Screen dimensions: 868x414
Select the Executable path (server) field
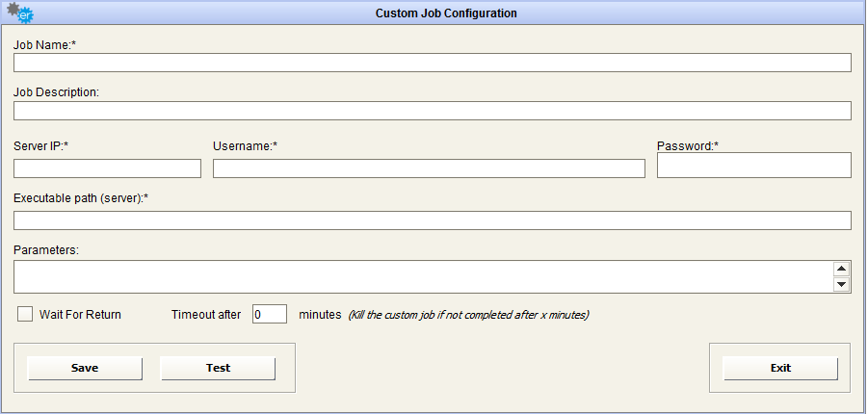(432, 220)
